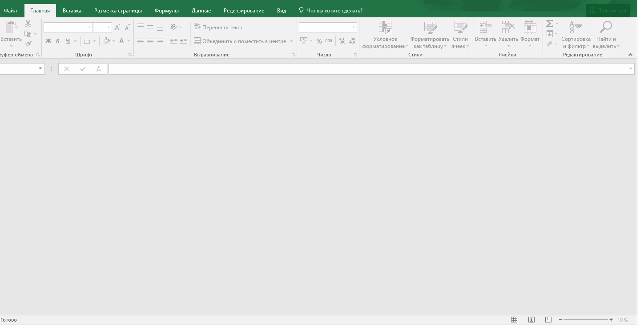Click the Вставить cells button

(485, 35)
